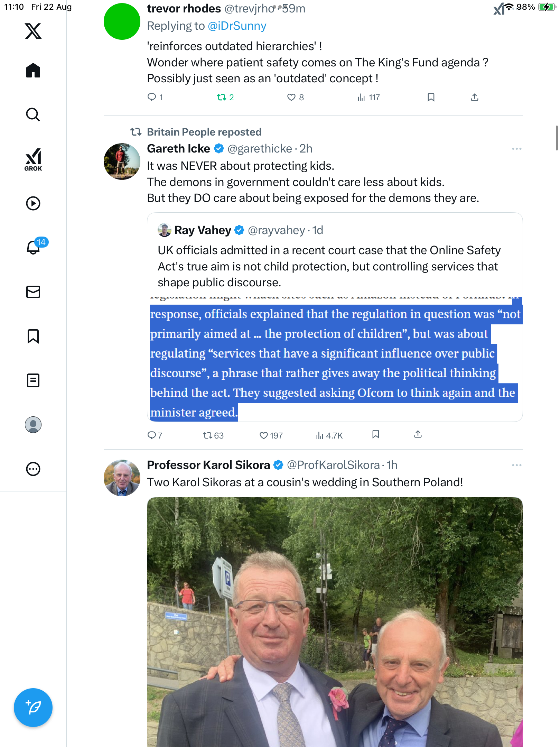
Task: Toggle repost on Gareth Icke's post
Action: click(208, 435)
